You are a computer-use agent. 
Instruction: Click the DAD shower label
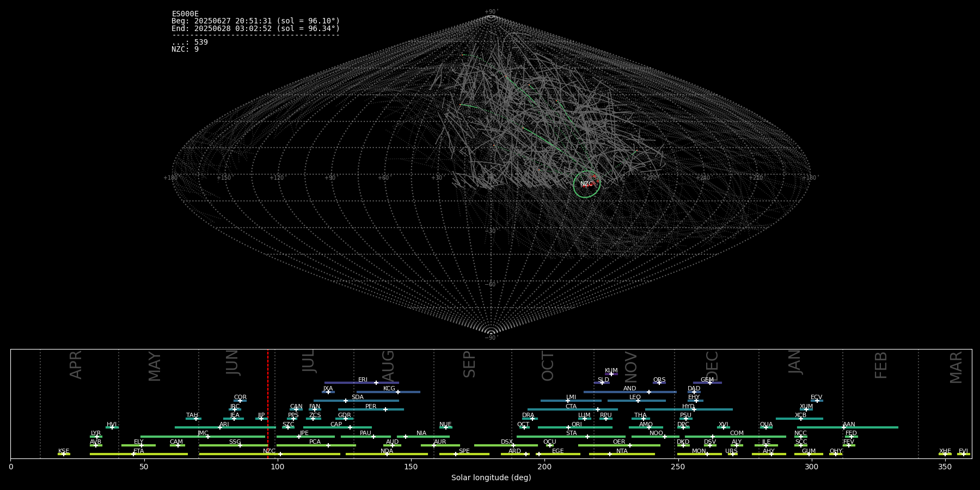pos(694,389)
